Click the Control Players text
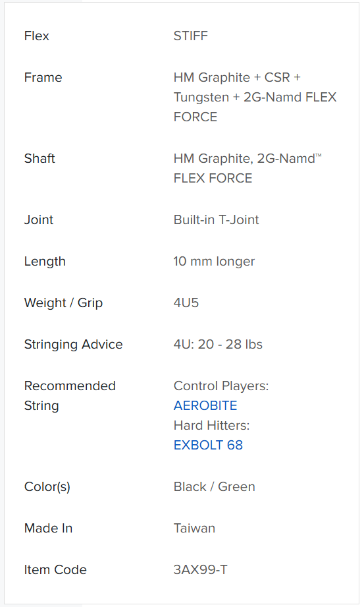Viewport: 364px width, 607px height. 221,386
